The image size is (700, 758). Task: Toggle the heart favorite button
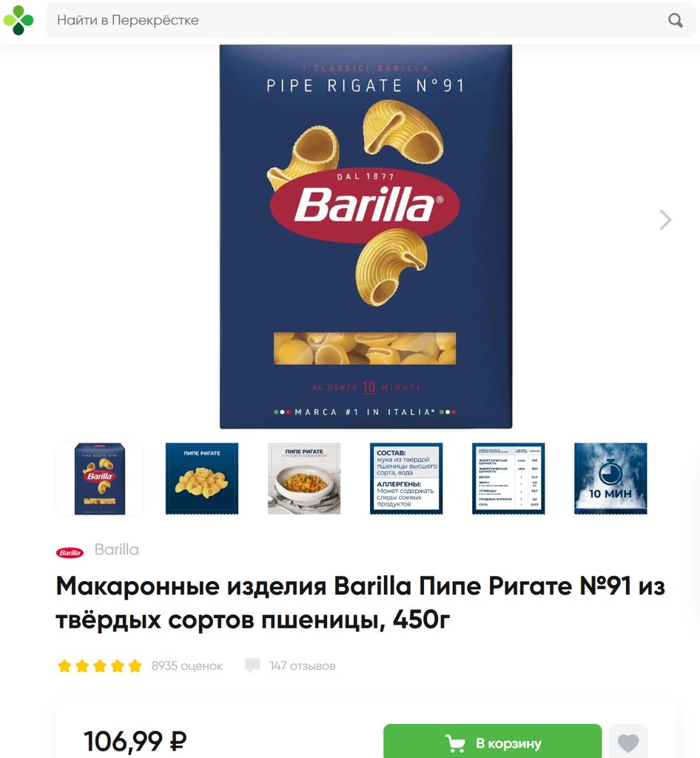click(x=628, y=742)
